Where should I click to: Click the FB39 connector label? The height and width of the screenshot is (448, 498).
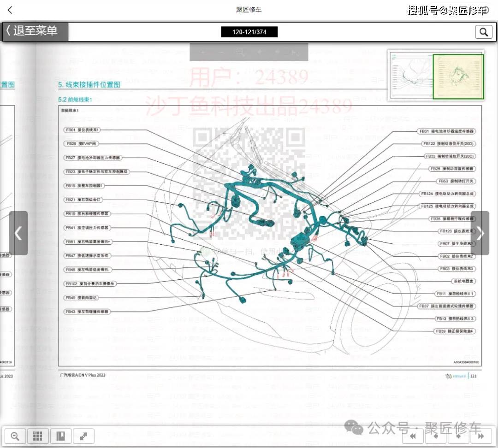point(455,331)
